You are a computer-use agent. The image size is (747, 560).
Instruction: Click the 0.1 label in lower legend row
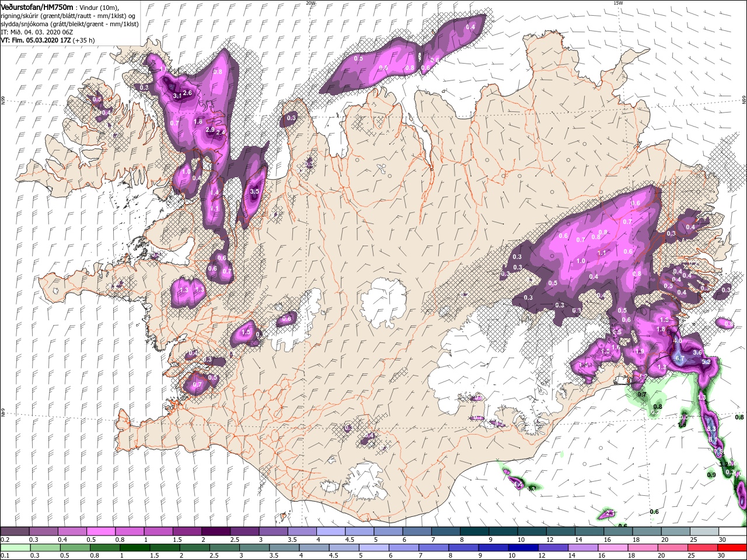click(5, 556)
